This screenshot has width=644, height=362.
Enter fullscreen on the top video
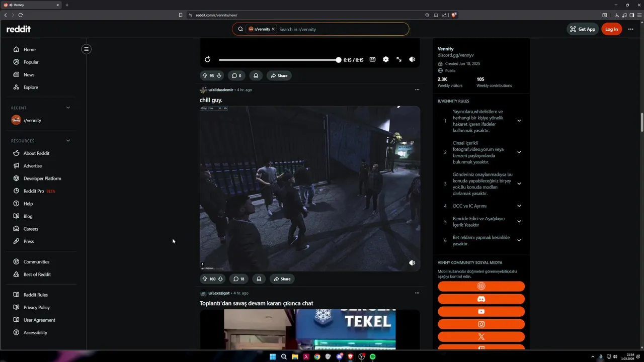(399, 59)
